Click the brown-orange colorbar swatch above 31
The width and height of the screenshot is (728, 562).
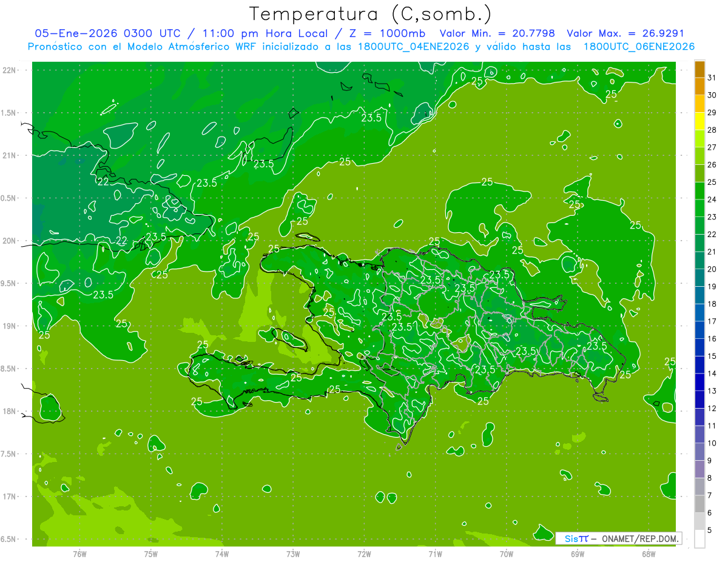coord(699,69)
